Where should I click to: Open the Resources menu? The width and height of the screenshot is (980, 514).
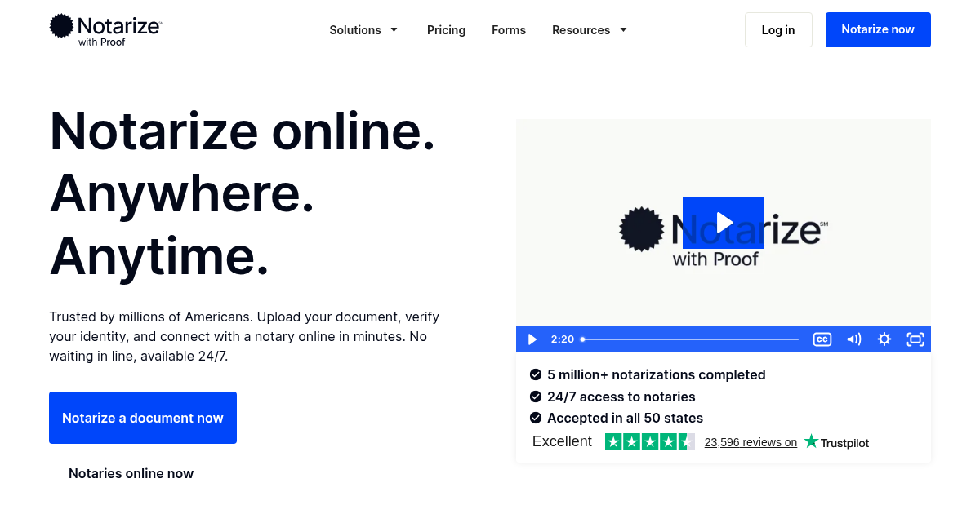[581, 30]
